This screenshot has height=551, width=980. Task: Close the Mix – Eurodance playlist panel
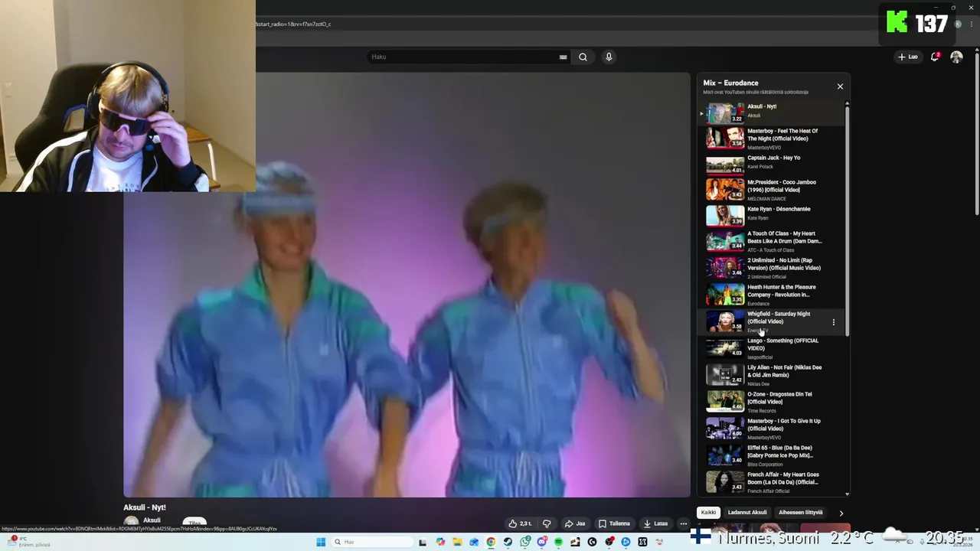[840, 86]
